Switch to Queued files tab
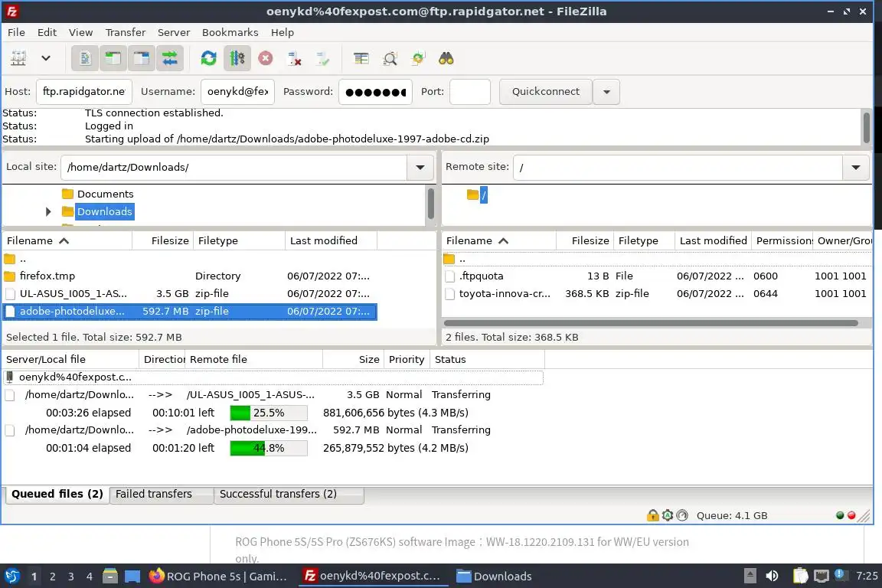Screen dimensions: 882x588 (x=57, y=495)
